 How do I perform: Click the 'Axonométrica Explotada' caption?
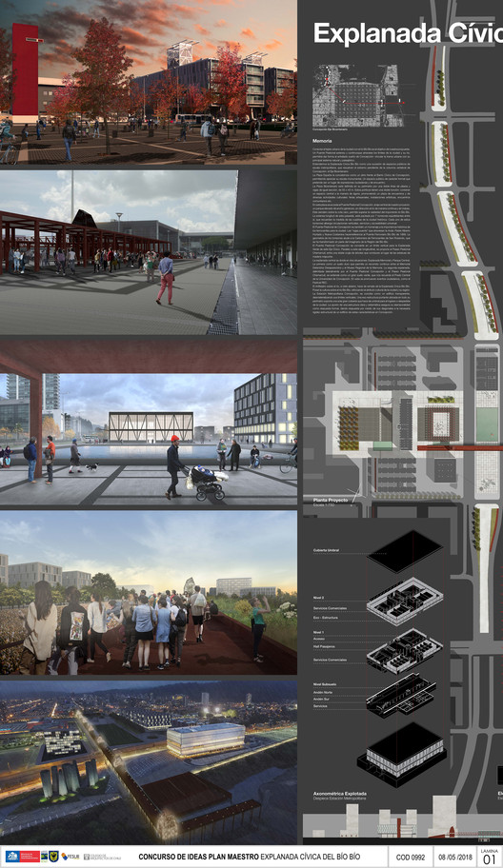pos(339,793)
